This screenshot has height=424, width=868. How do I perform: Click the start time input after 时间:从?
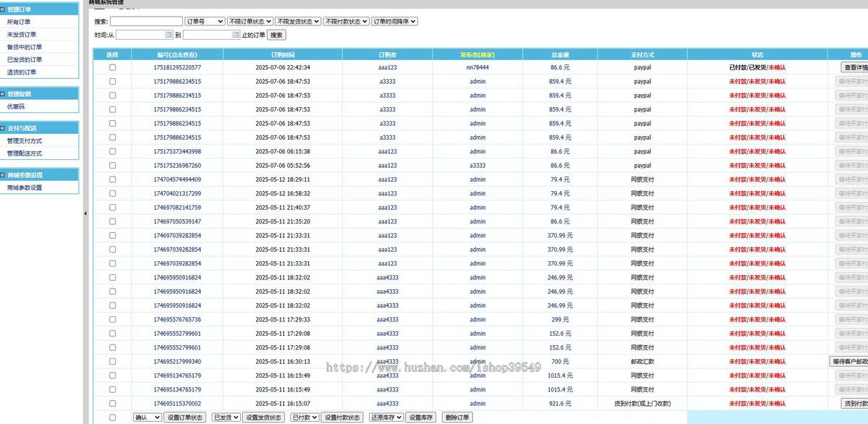(x=145, y=35)
